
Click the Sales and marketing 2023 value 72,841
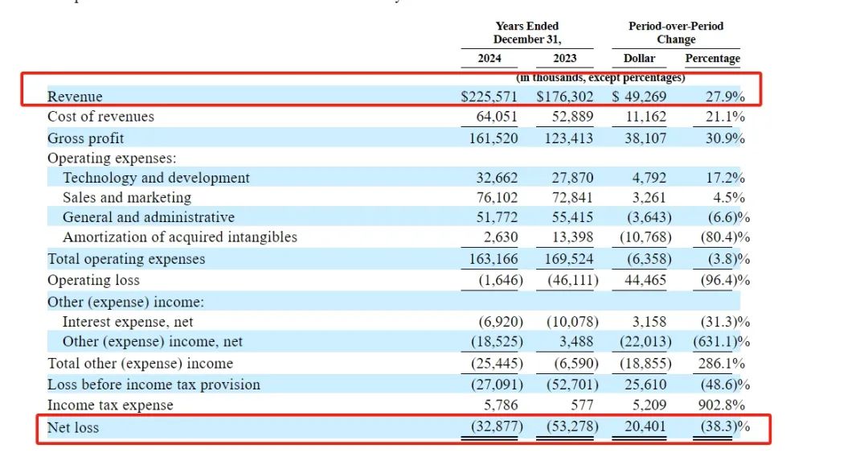point(572,197)
